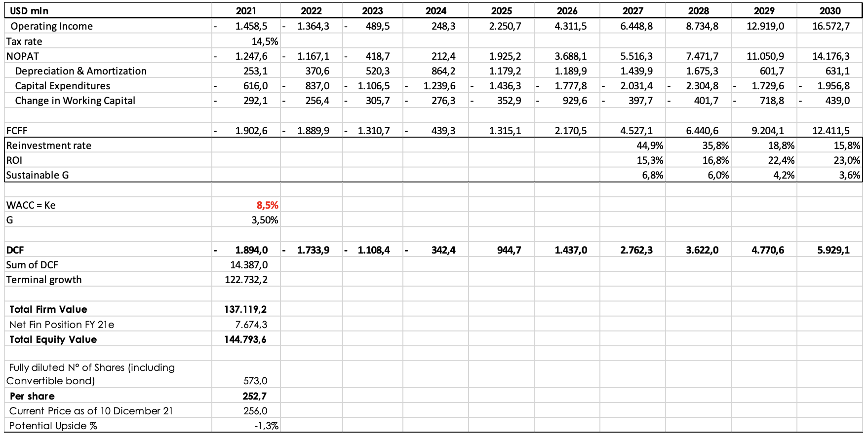Click Reinvestment rate value 44,9%

[650, 146]
